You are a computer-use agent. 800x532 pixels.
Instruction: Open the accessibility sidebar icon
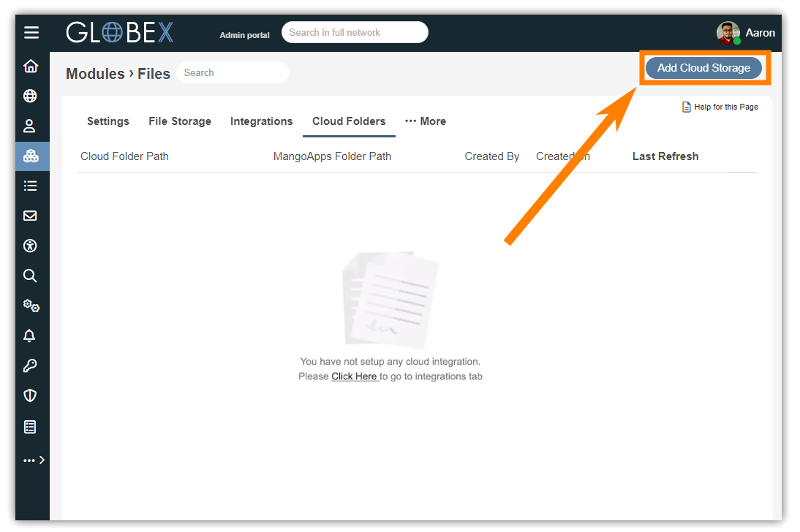tap(30, 246)
